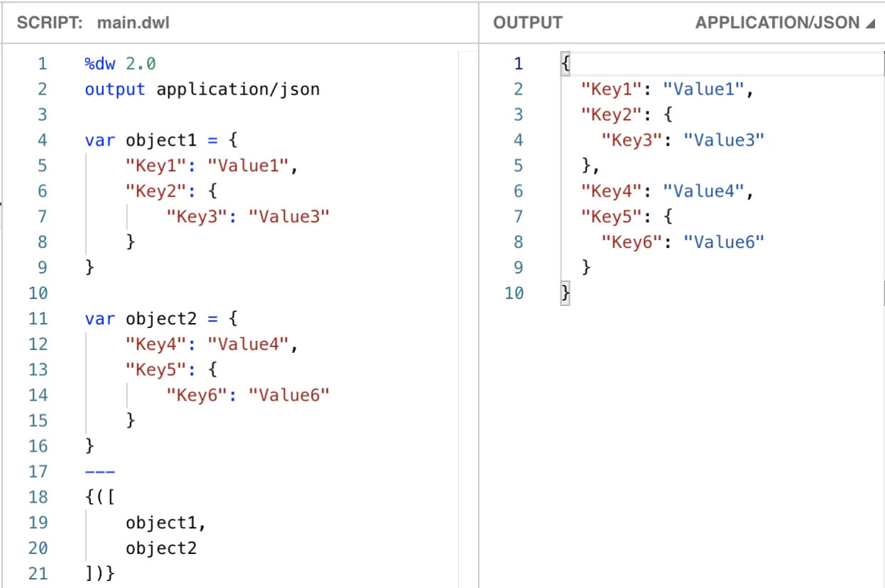Click "Key3": "Value3" in the output
885x588 pixels.
(683, 140)
